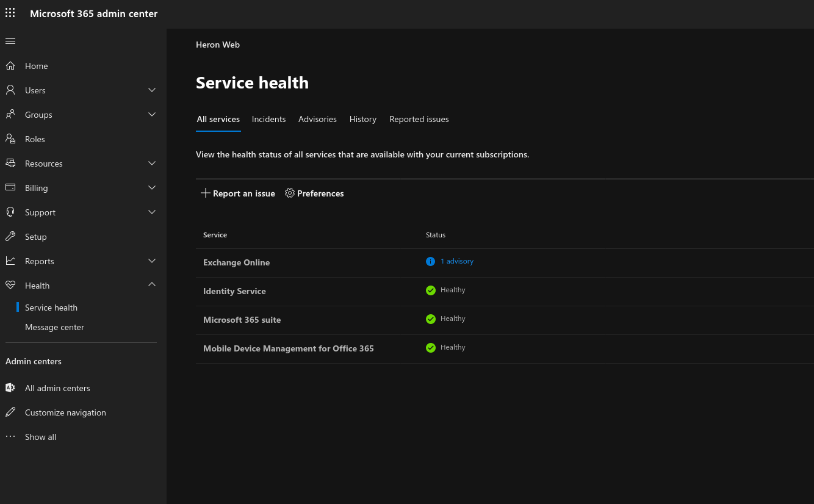Open Mobile Device Management for Office 365
This screenshot has width=814, height=504.
(505, 349)
